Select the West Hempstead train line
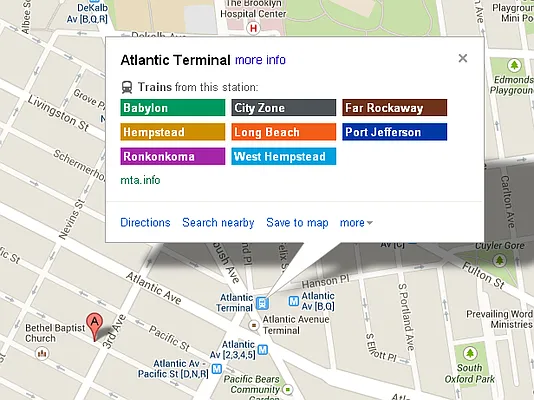534x400 pixels. tap(284, 156)
